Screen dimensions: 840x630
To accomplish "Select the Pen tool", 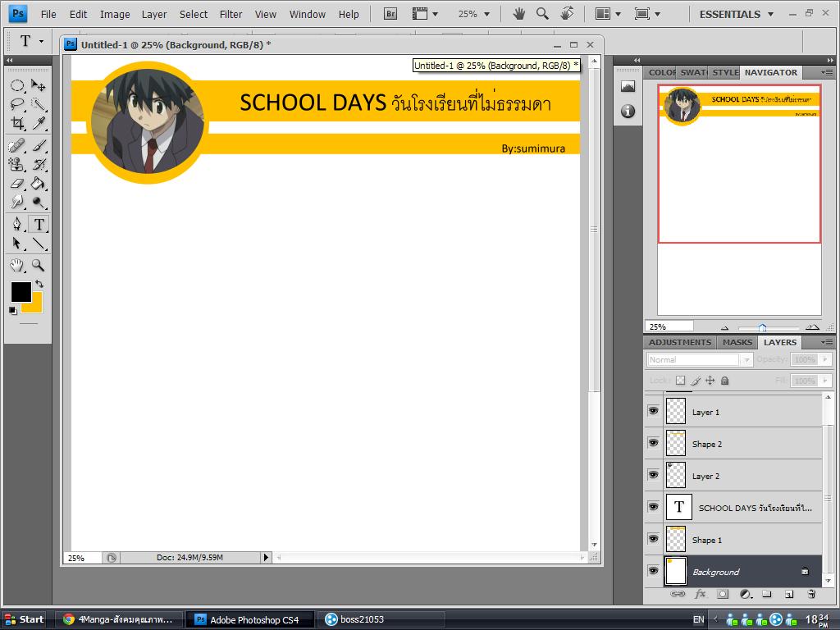I will tap(17, 224).
